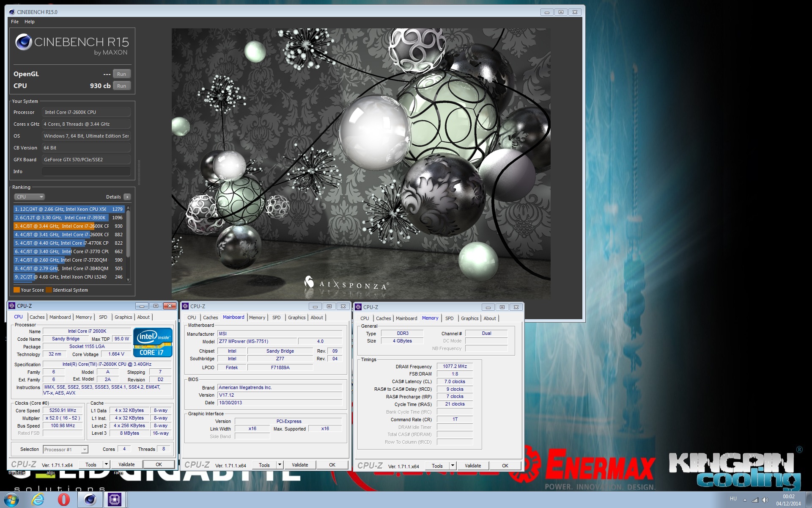812x508 pixels.
Task: Click the Intel Core i7 inside badge
Action: 153,342
